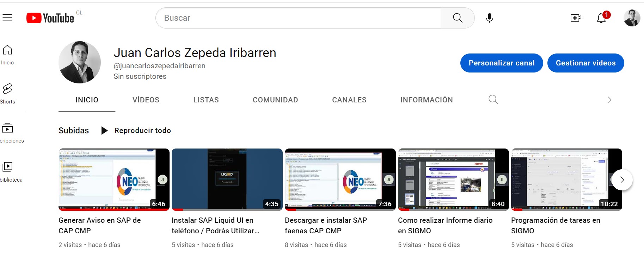Click Reproducir todo link
This screenshot has height=265, width=644.
coord(142,131)
